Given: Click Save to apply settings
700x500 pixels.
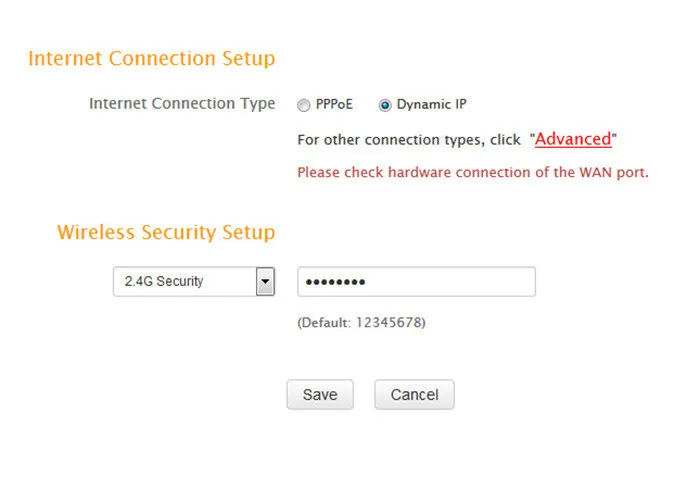Looking at the screenshot, I should tap(320, 395).
